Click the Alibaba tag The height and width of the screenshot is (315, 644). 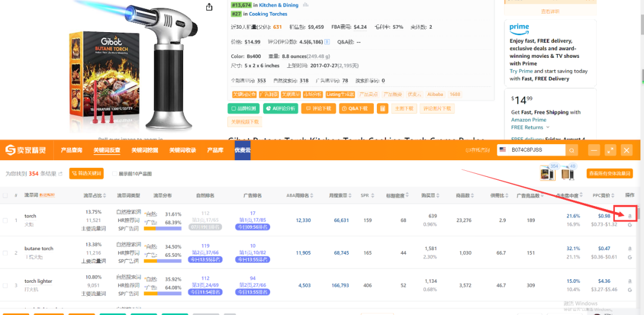[435, 94]
